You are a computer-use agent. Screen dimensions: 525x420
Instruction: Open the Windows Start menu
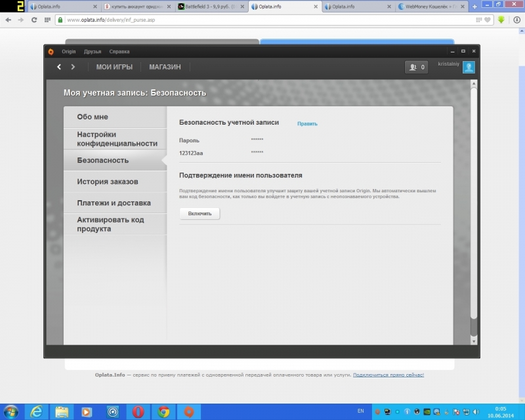tap(11, 412)
